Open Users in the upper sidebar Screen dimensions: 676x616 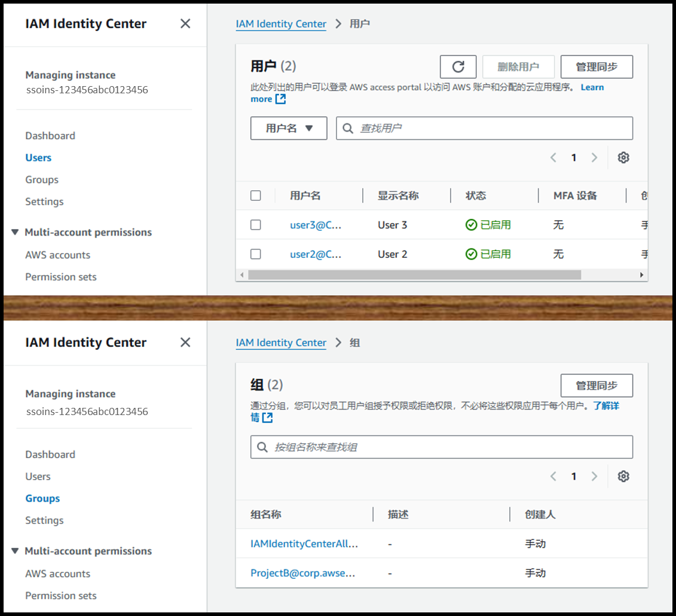click(38, 158)
